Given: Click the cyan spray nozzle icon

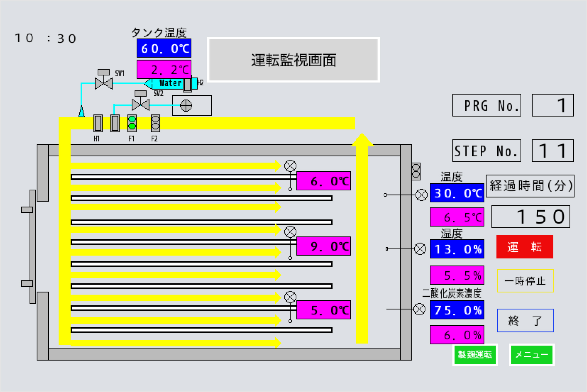Looking at the screenshot, I should [81, 111].
